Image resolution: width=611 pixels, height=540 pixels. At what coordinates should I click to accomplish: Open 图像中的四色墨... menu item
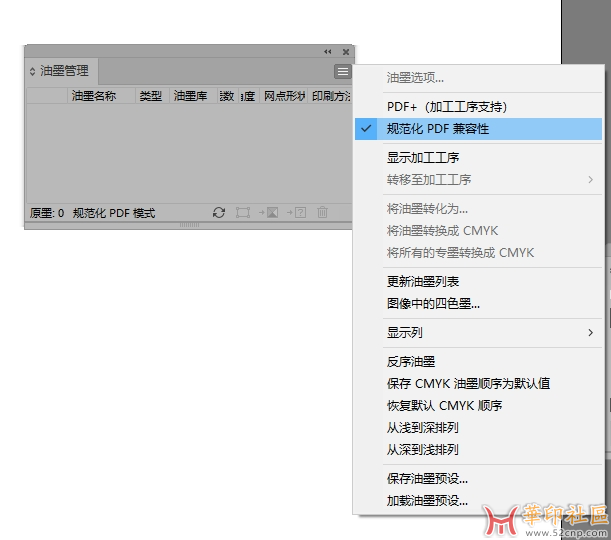(479, 304)
